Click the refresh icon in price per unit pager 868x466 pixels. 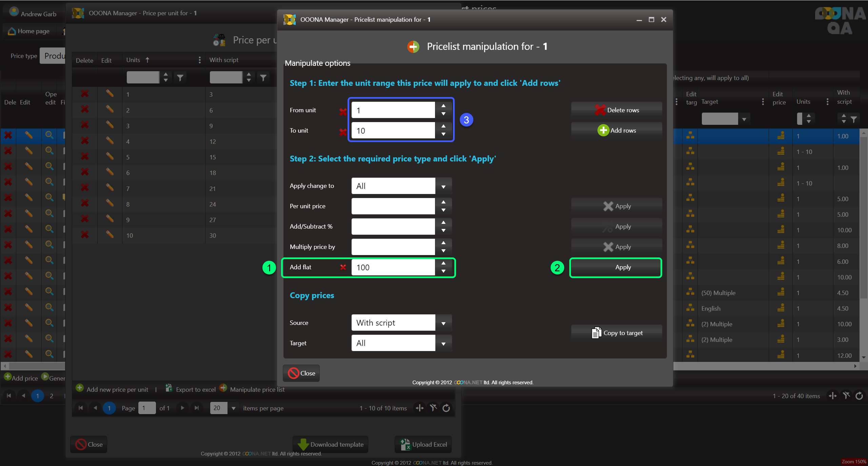(x=446, y=408)
